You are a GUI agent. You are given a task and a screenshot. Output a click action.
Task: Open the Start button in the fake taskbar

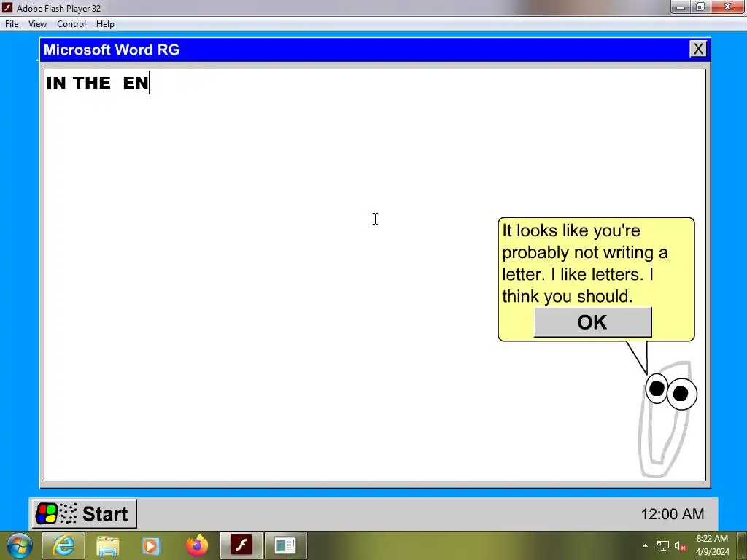coord(85,514)
